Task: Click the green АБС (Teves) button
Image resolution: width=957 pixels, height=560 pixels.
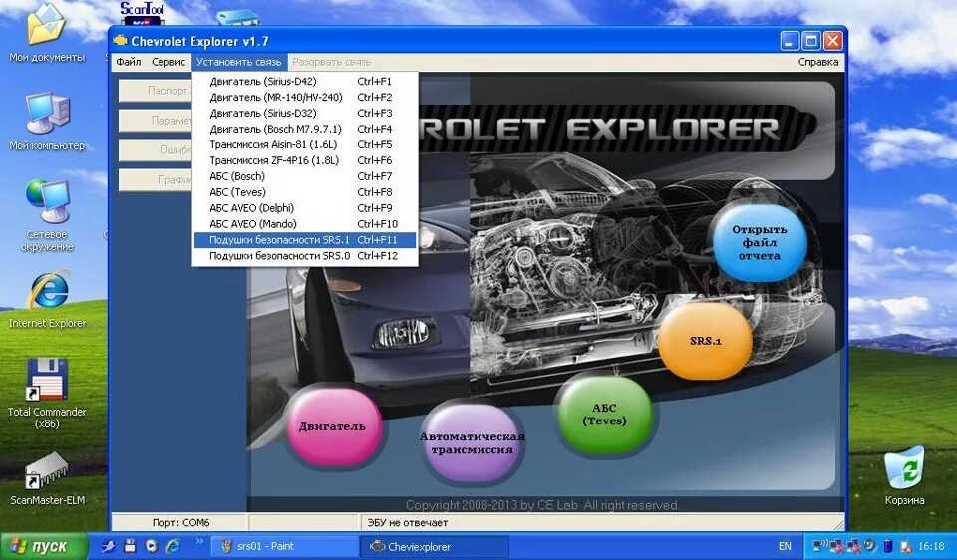Action: (x=604, y=415)
